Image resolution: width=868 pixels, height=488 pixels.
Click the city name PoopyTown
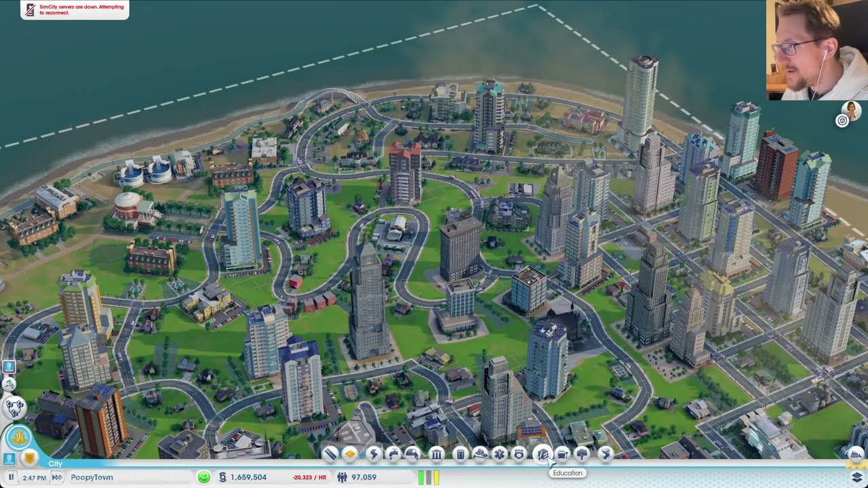[92, 477]
